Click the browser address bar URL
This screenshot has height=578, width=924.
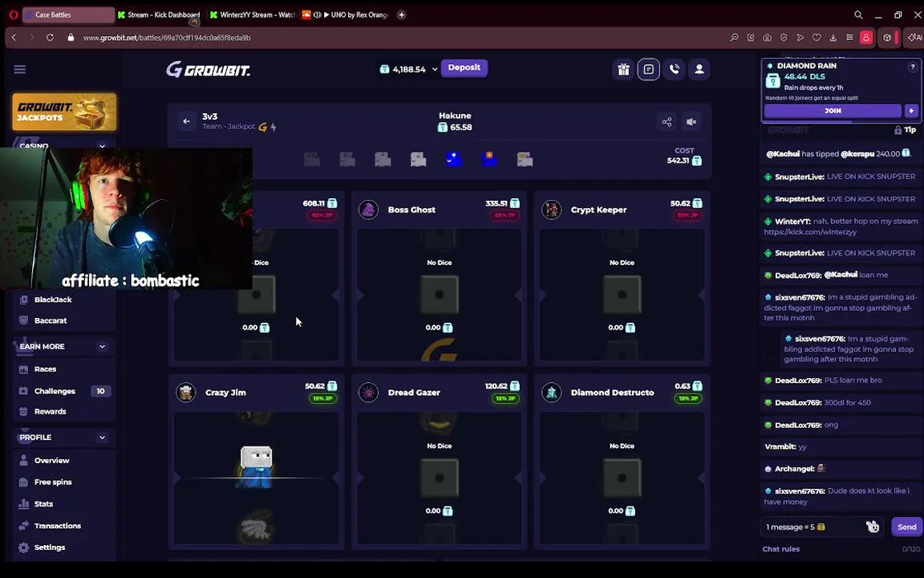pyautogui.click(x=167, y=38)
